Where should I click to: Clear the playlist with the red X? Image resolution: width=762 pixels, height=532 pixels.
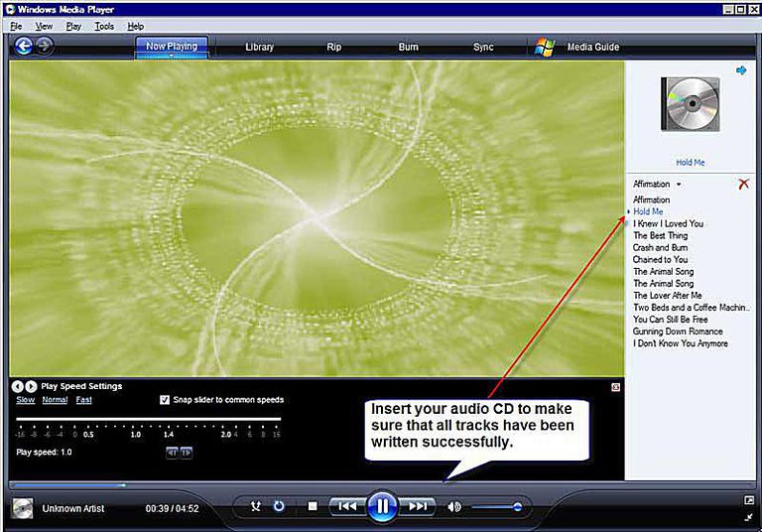pyautogui.click(x=743, y=184)
